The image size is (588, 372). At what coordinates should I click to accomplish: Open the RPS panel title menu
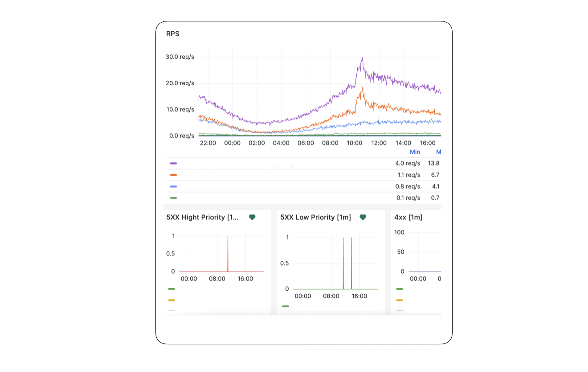pyautogui.click(x=173, y=34)
